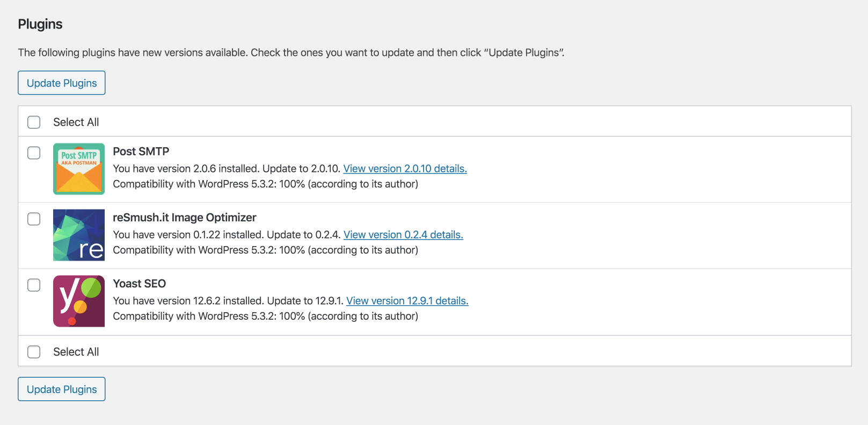This screenshot has height=425, width=868.
Task: Click the compatibility text under Yoast SEO
Action: point(266,316)
